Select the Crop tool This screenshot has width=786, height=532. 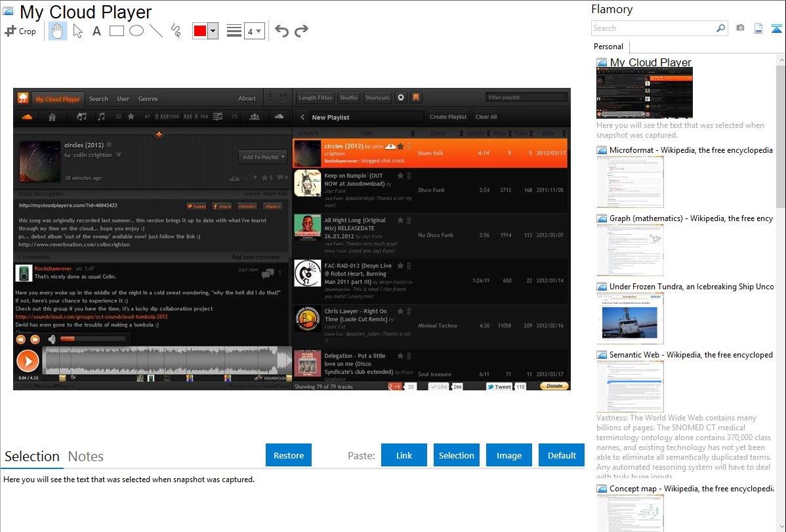20,31
